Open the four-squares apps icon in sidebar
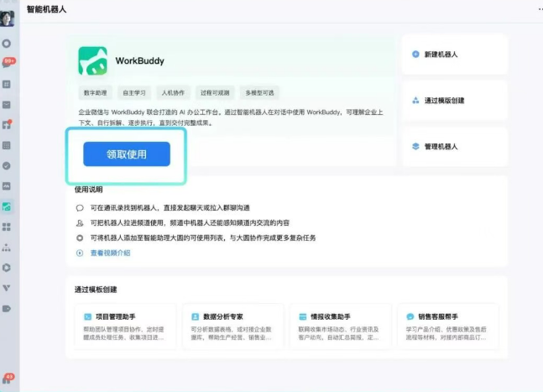Screen dimensions: 543x392 (6, 227)
